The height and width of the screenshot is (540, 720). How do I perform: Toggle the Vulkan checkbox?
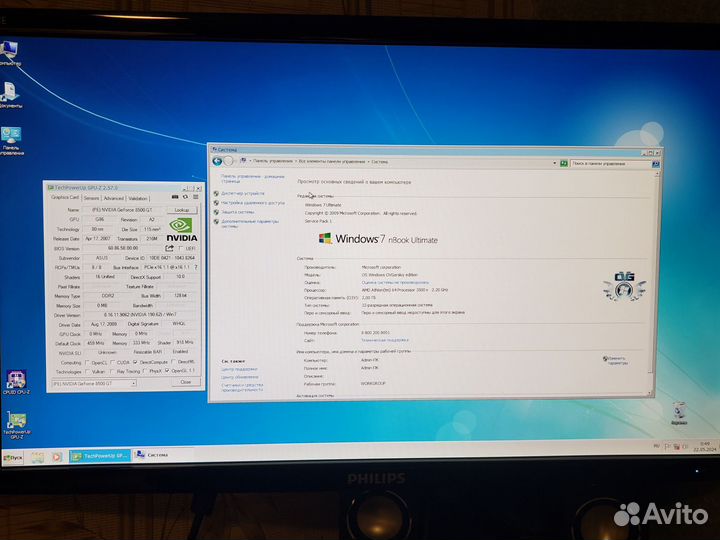click(x=89, y=371)
